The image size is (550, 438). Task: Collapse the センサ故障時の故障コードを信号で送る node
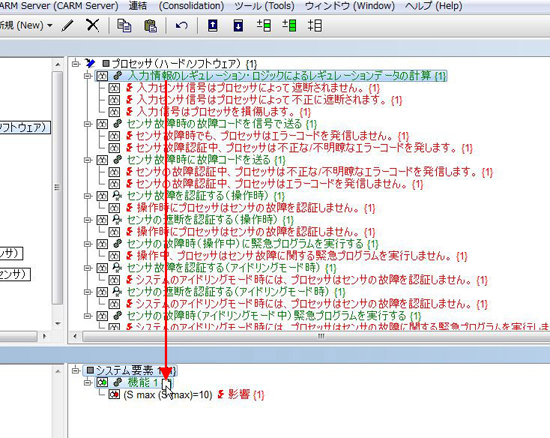click(x=87, y=124)
